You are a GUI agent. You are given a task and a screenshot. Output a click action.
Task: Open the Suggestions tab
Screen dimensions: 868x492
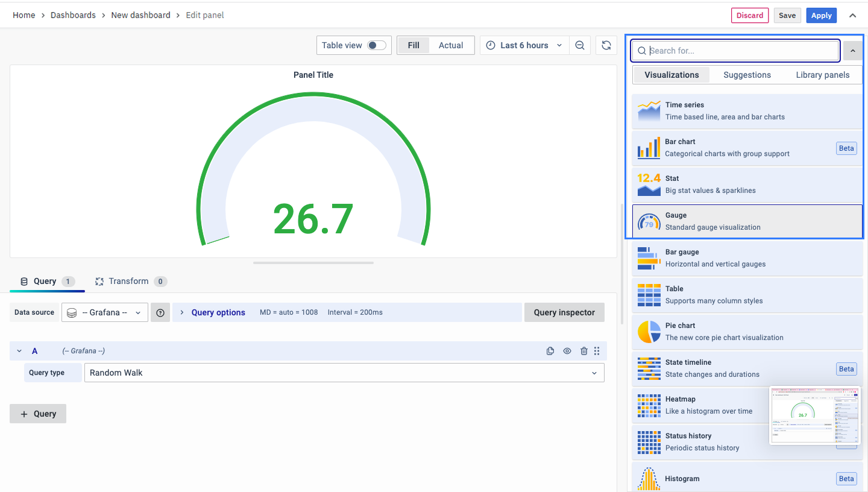point(747,75)
